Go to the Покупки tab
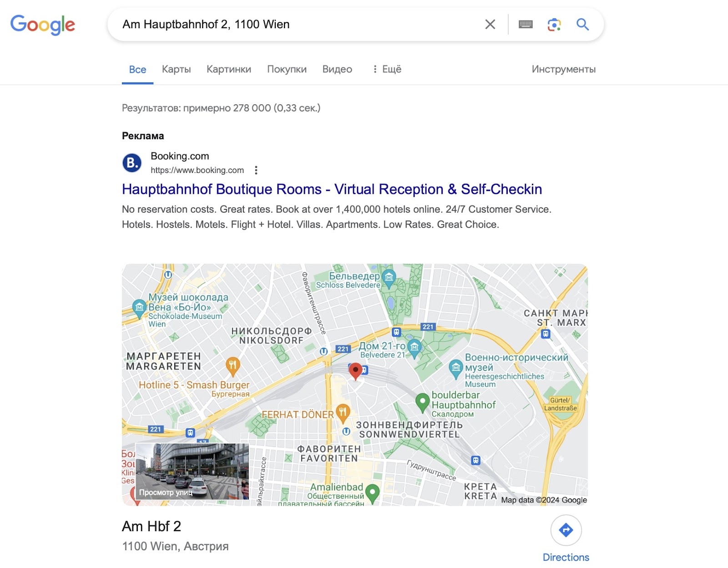Screen dimensions: 728x568 [x=287, y=69]
